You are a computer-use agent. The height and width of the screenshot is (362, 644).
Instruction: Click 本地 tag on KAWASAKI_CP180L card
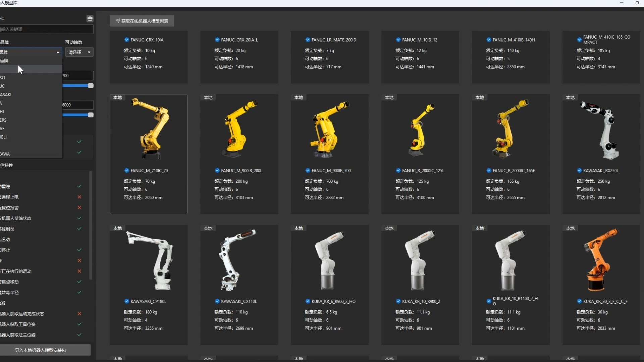tap(117, 228)
